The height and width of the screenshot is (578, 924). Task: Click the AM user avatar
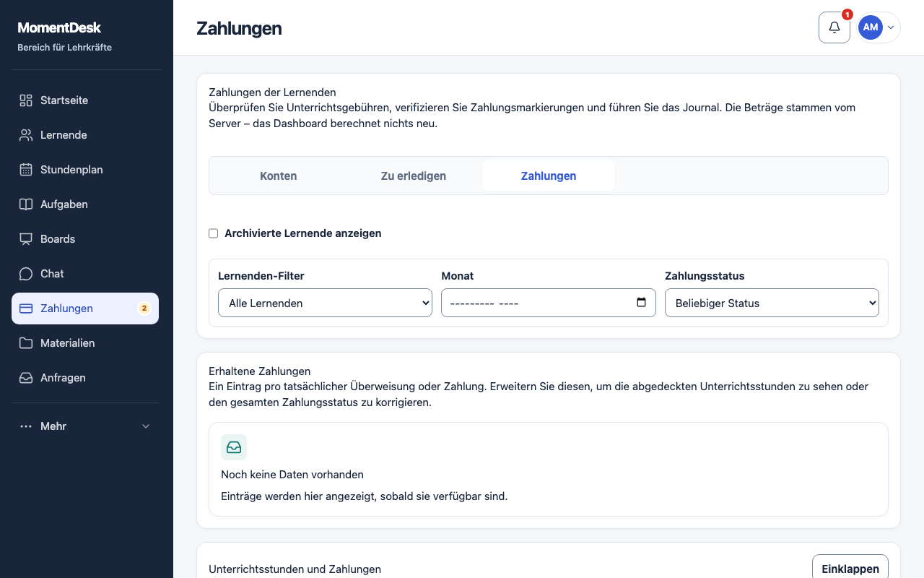pos(871,27)
